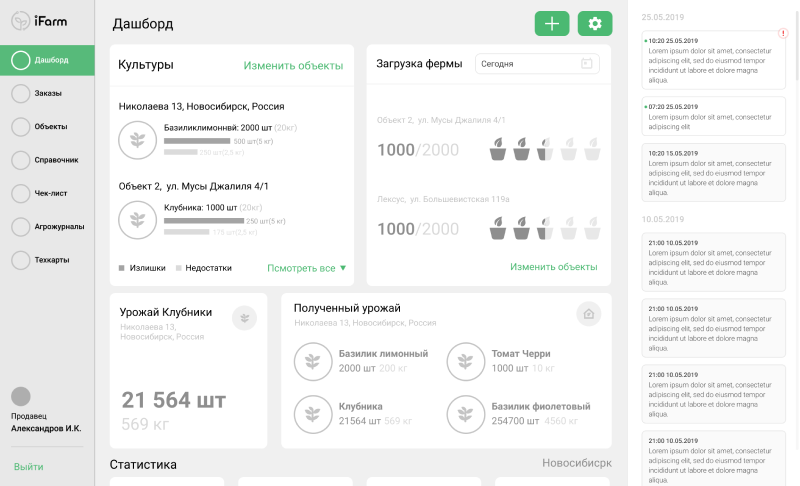Click the farm icon in Полученный урожай card
This screenshot has width=800, height=486.
tap(589, 314)
